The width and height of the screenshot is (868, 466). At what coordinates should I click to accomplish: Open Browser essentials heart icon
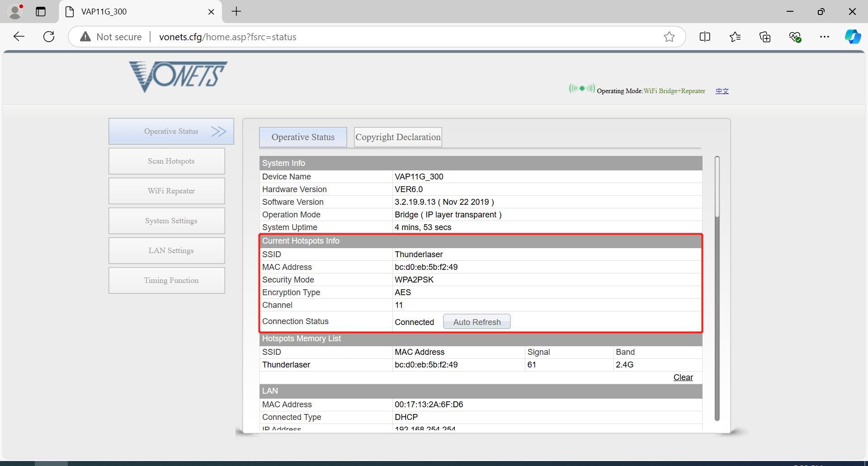795,37
